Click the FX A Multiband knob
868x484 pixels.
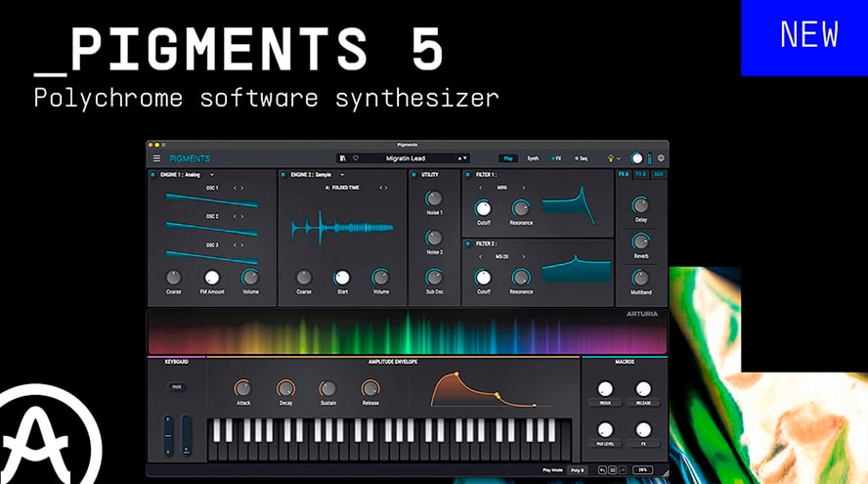[640, 278]
